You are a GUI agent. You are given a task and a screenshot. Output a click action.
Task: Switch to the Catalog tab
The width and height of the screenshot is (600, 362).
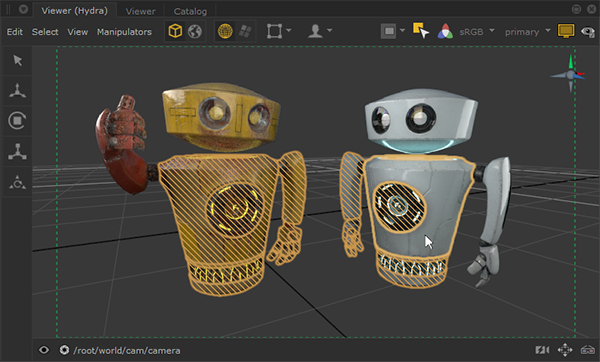click(x=190, y=11)
